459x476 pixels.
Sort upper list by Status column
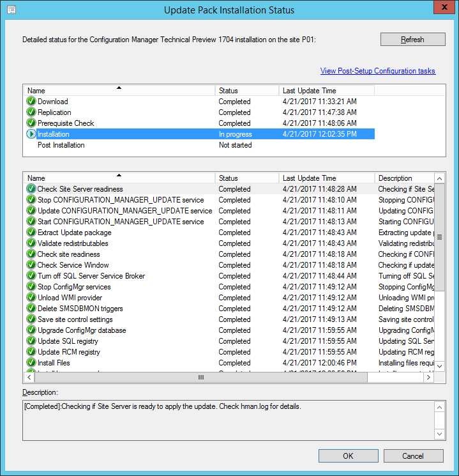[x=247, y=91]
